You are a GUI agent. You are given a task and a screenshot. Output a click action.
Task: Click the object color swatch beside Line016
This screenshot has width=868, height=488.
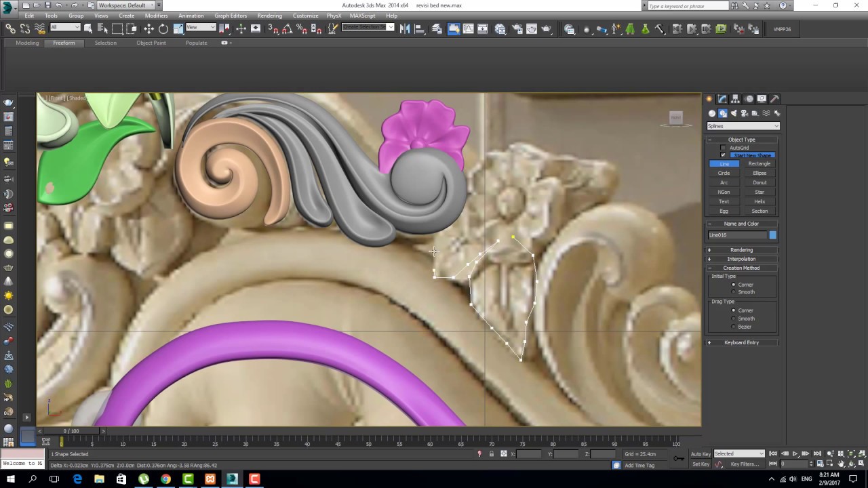click(x=772, y=235)
